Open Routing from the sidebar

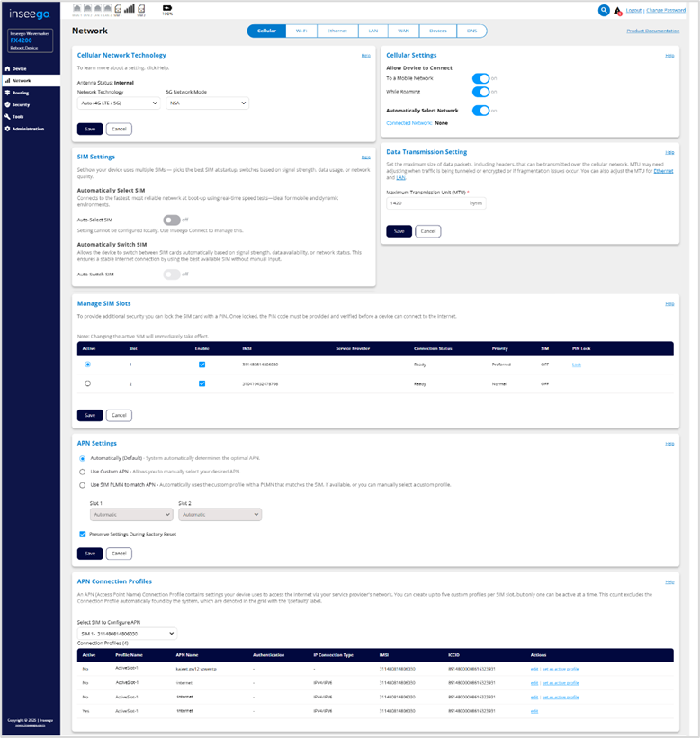[x=21, y=93]
